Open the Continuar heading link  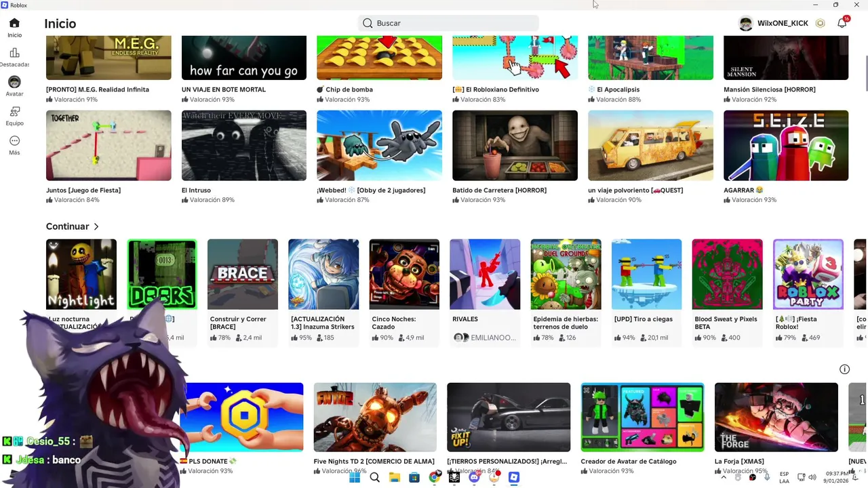[67, 226]
